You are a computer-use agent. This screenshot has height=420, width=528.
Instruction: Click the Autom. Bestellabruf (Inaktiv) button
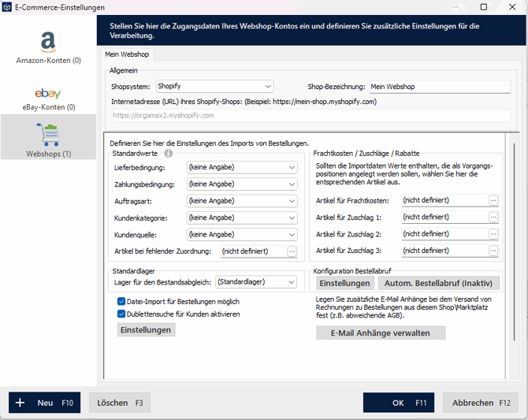point(439,283)
